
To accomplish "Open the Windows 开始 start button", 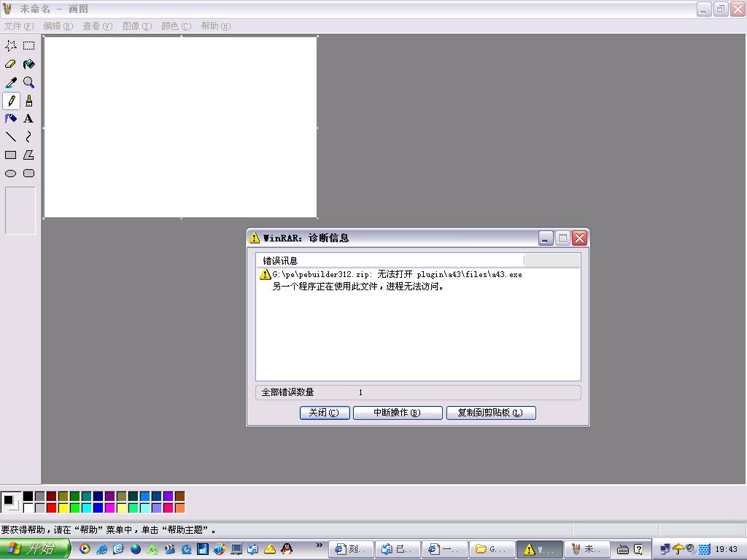I will click(35, 549).
